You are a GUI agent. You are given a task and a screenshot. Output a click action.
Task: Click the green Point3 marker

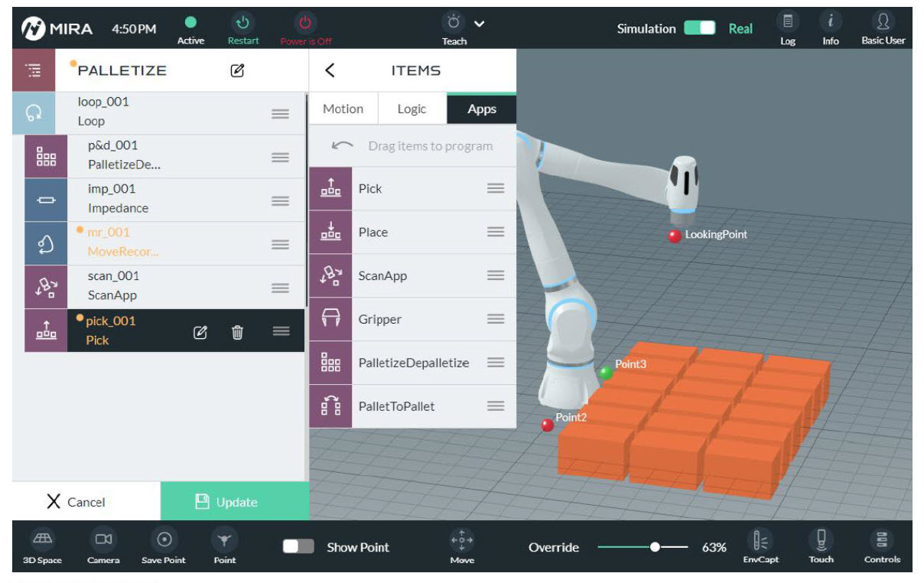pos(606,373)
